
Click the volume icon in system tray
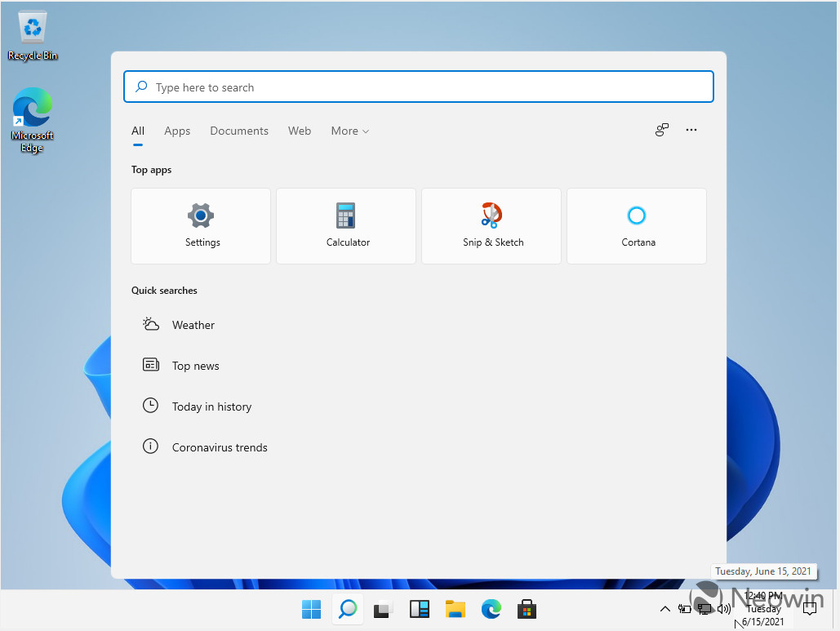pyautogui.click(x=723, y=609)
